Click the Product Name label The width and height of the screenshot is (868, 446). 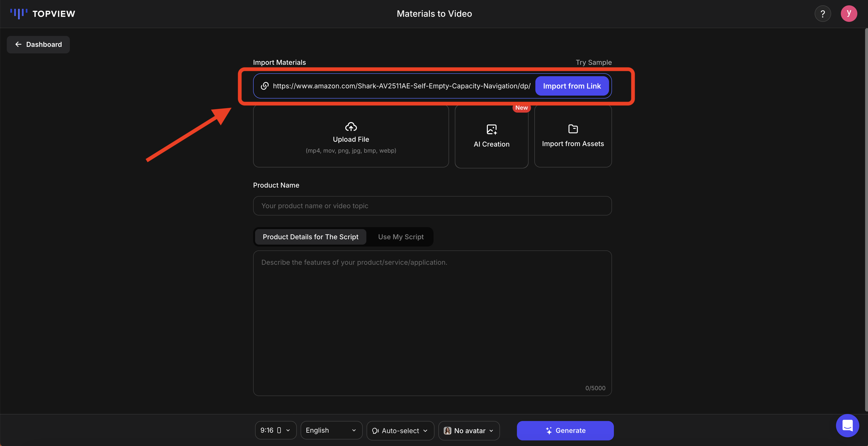point(276,185)
